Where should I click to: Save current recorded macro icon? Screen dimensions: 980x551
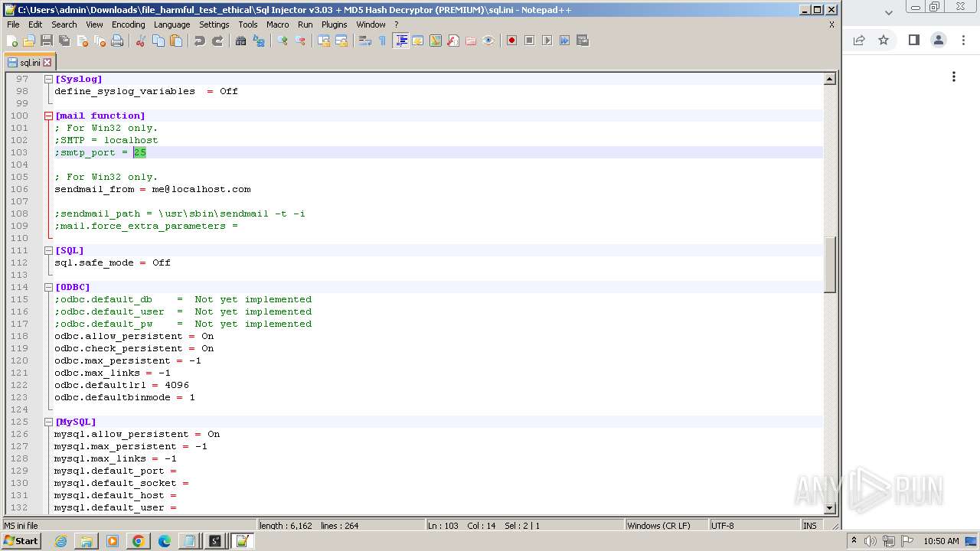click(x=582, y=41)
